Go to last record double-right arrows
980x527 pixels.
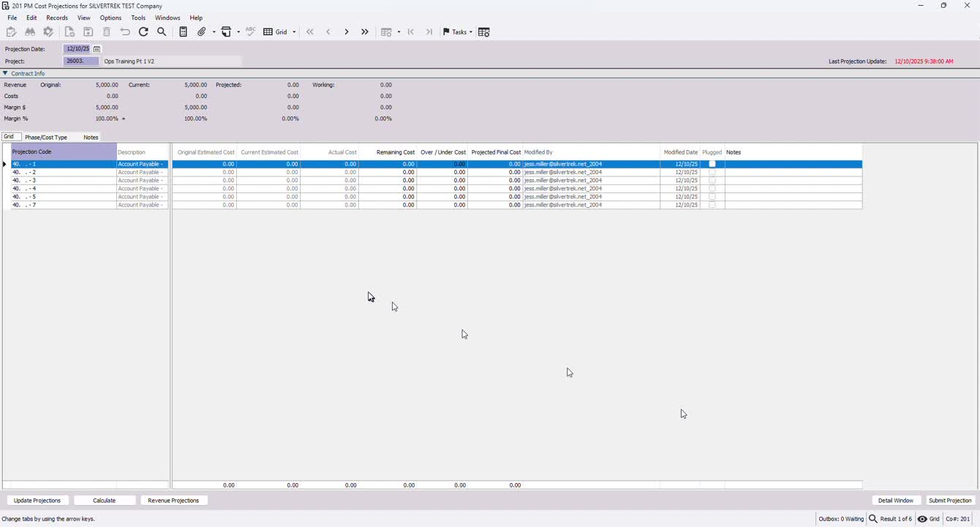pos(365,32)
